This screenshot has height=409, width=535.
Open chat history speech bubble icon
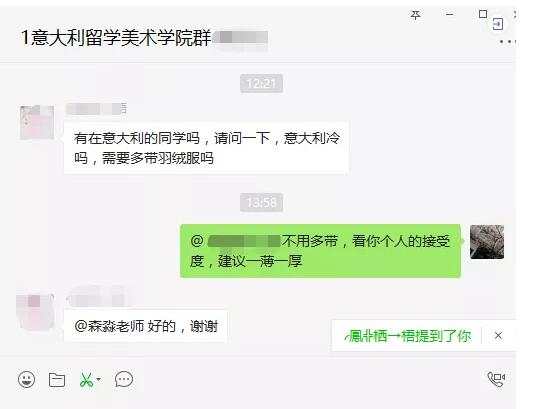coord(124,379)
